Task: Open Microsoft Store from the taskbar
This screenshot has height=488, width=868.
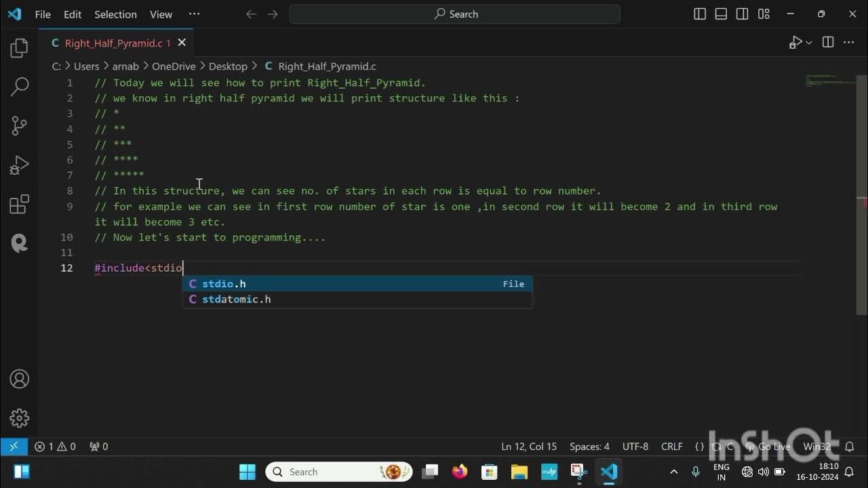Action: [490, 472]
